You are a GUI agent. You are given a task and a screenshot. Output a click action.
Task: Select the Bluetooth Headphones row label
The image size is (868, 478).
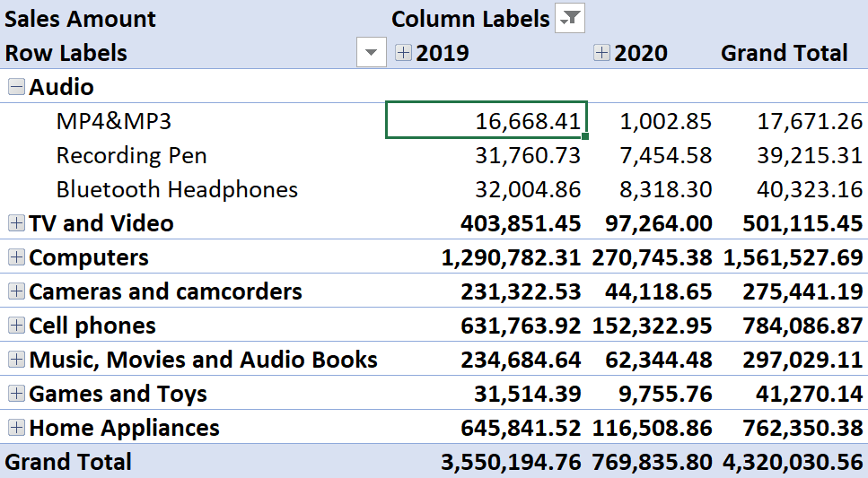pyautogui.click(x=177, y=189)
